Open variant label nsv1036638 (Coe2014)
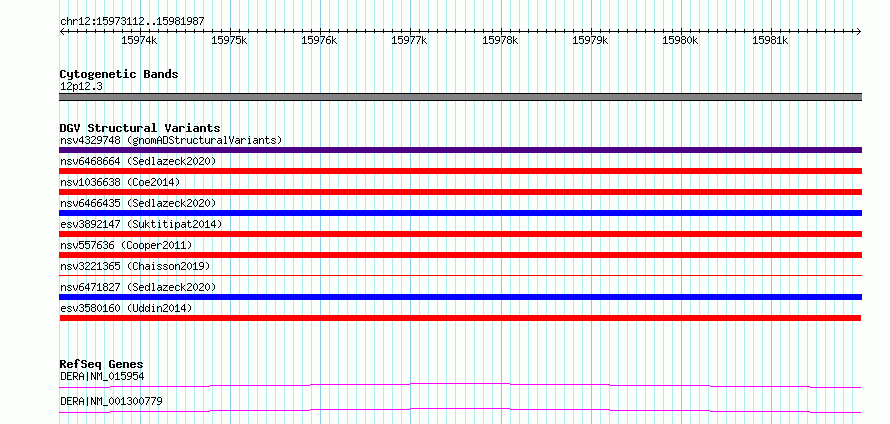 [120, 182]
